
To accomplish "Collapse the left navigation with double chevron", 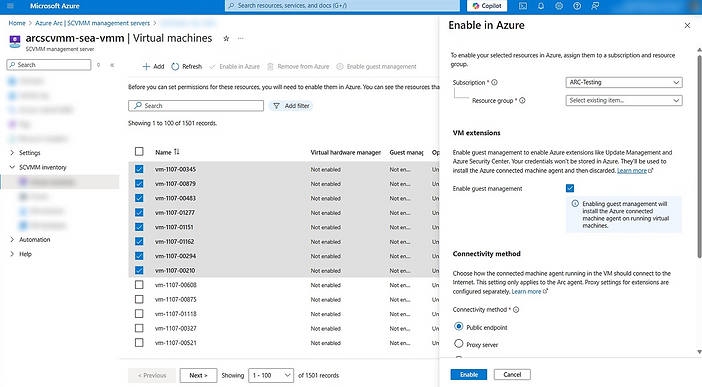I will 112,65.
